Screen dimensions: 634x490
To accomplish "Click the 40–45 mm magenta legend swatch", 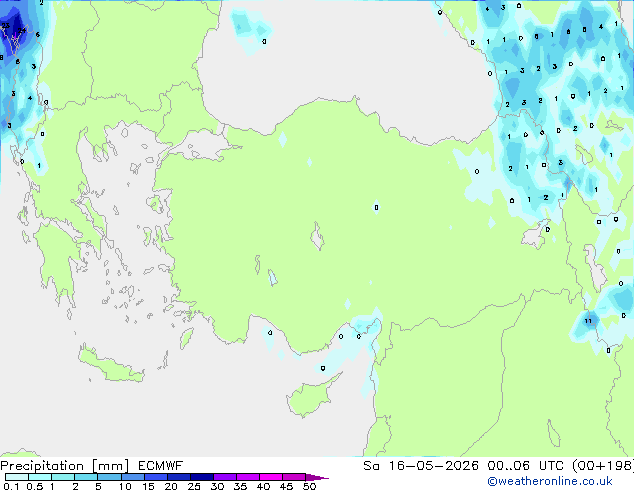I will (271, 477).
